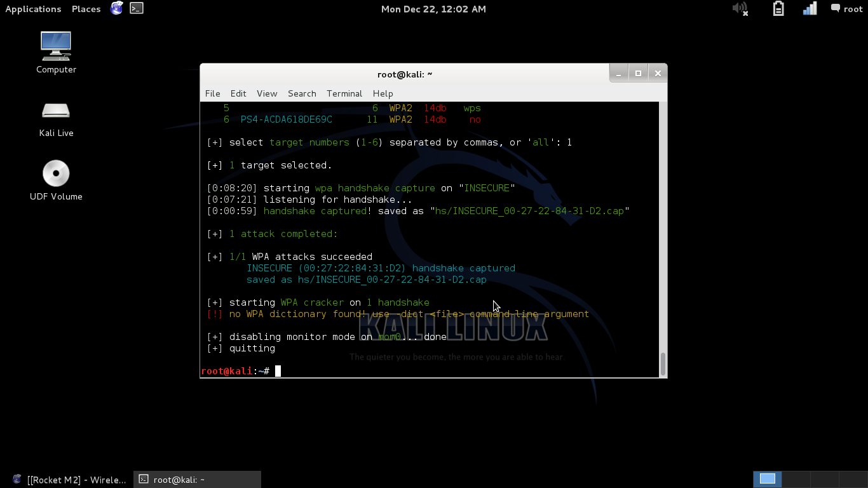Click the muted volume icon
This screenshot has height=488, width=868.
point(740,8)
